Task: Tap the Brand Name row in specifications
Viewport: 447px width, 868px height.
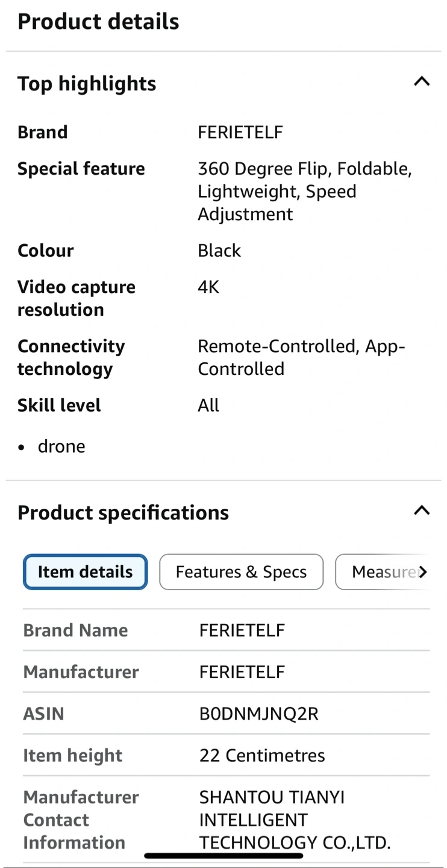Action: pyautogui.click(x=227, y=630)
